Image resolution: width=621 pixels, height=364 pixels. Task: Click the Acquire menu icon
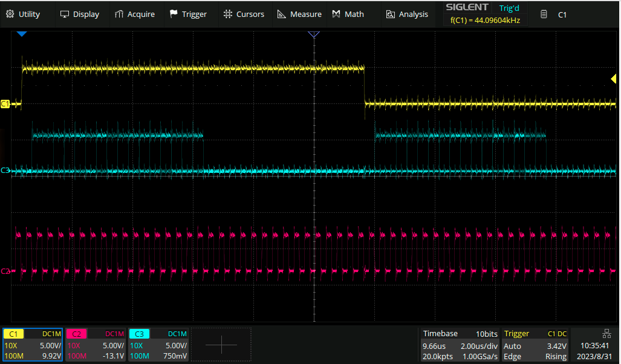[x=119, y=14]
